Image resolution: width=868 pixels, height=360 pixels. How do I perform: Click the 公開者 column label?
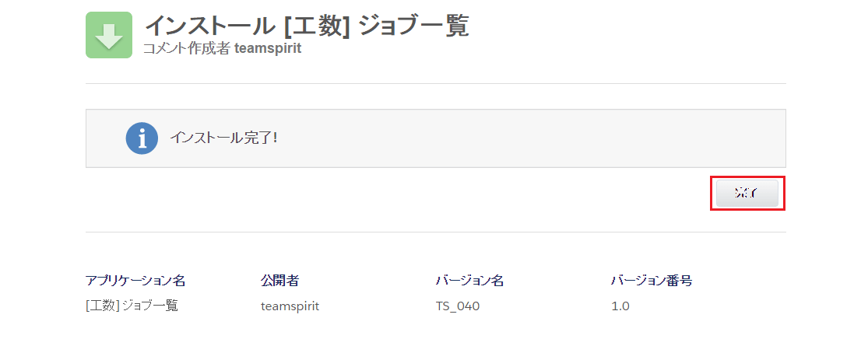point(279,281)
